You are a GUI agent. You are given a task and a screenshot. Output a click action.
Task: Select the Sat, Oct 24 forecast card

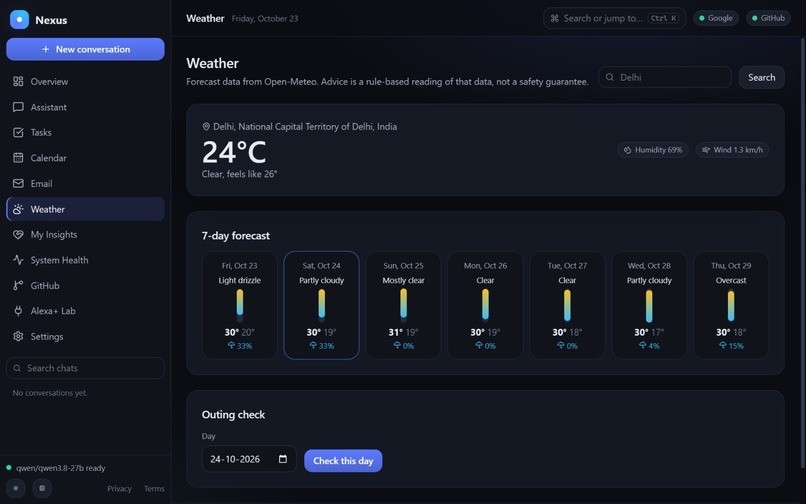(x=321, y=305)
